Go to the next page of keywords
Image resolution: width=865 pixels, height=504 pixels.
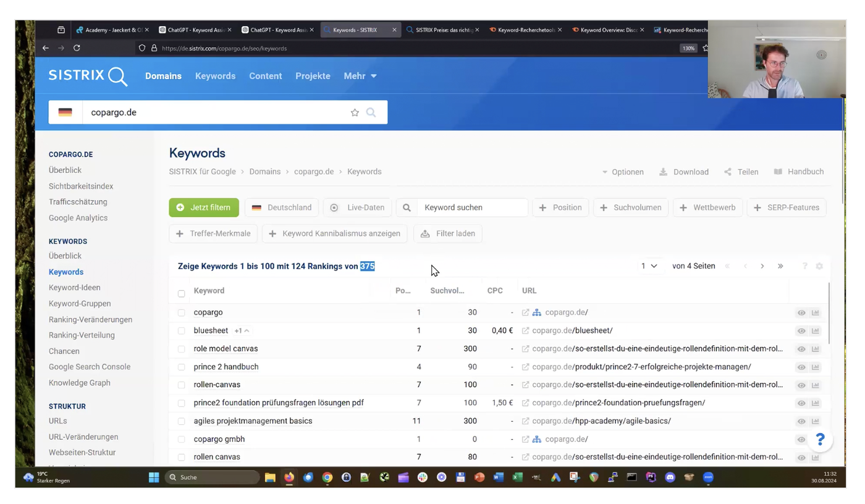coord(762,266)
